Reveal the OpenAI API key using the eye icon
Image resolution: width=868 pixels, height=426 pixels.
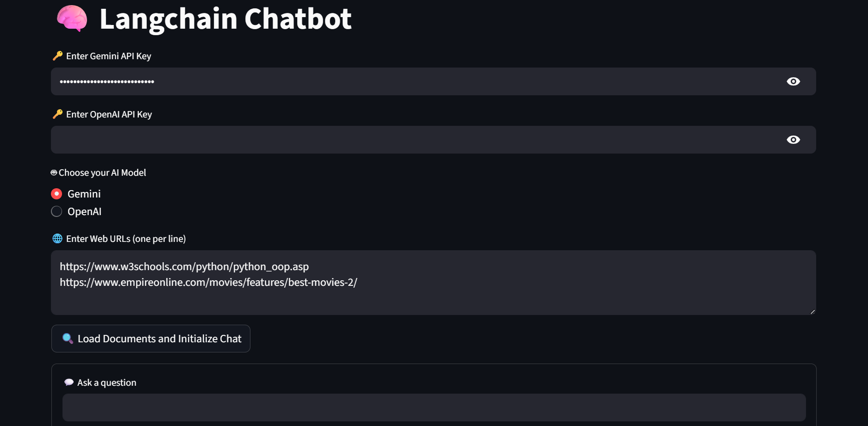(x=793, y=140)
